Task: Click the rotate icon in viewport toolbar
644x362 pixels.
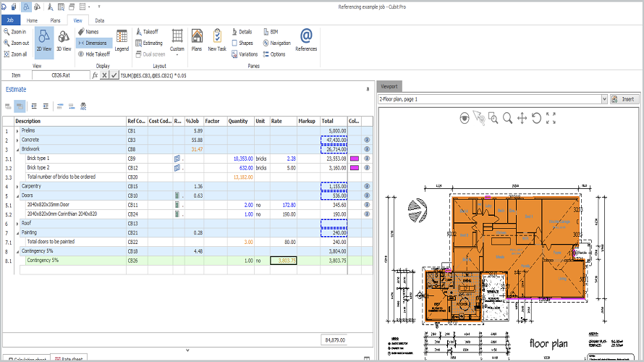Action: (x=536, y=118)
